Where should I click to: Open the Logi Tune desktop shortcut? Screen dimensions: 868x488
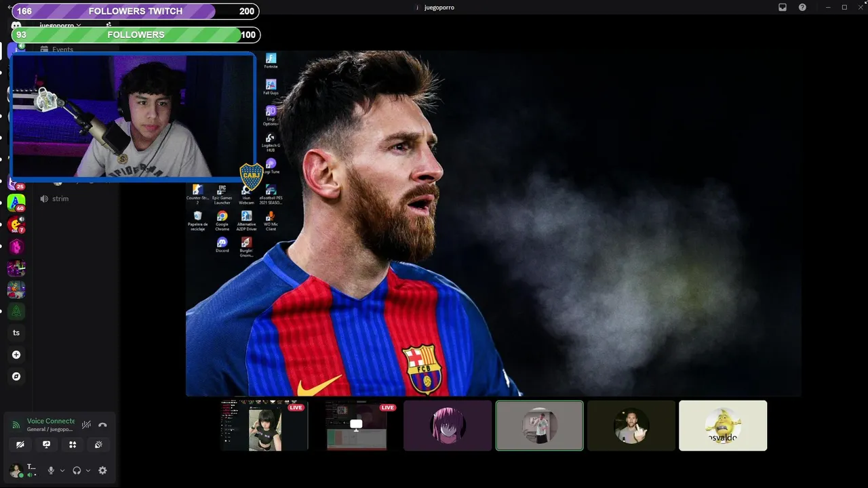coord(271,167)
